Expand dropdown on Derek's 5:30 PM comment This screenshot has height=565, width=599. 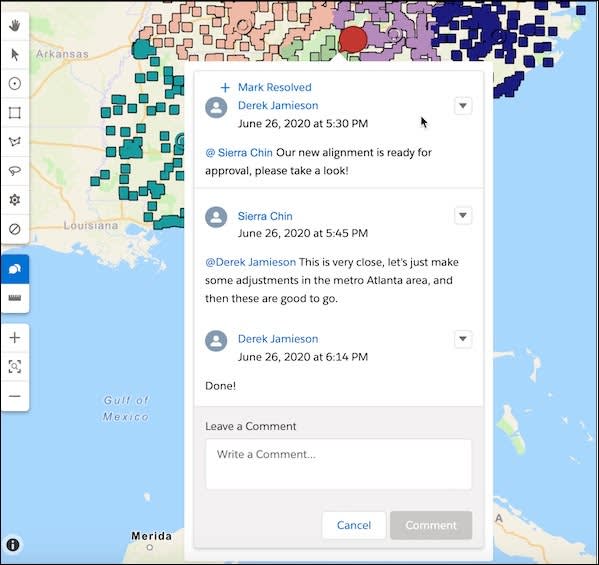pos(463,106)
